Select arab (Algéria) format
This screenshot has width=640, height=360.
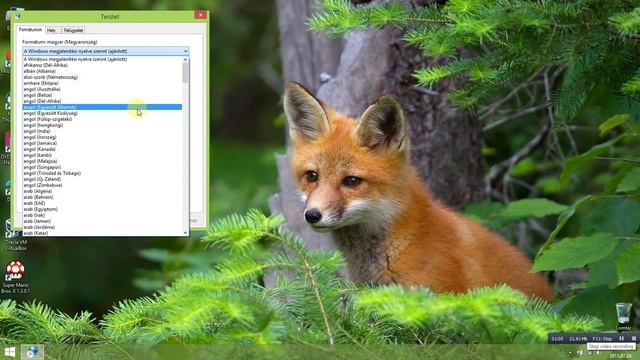coord(102,191)
